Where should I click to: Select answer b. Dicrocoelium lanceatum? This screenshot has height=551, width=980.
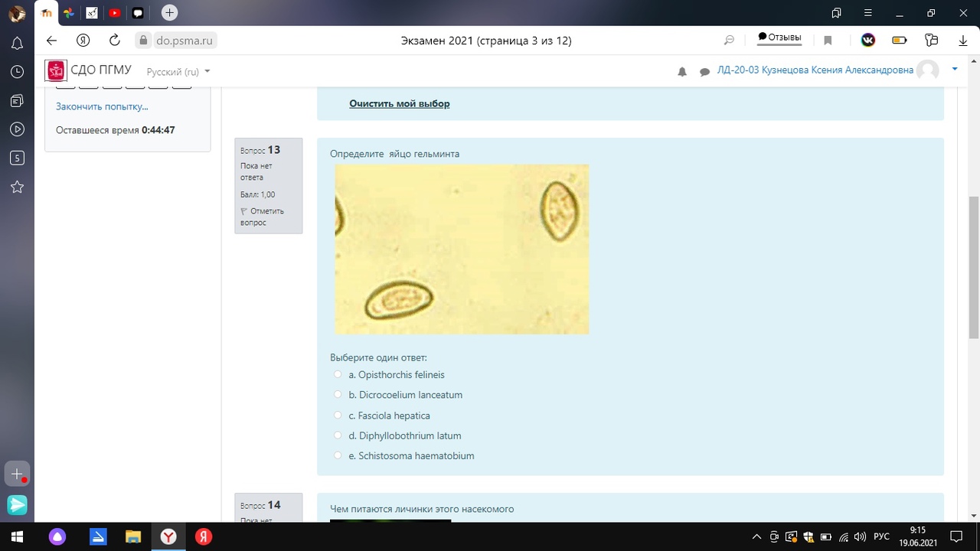338,395
